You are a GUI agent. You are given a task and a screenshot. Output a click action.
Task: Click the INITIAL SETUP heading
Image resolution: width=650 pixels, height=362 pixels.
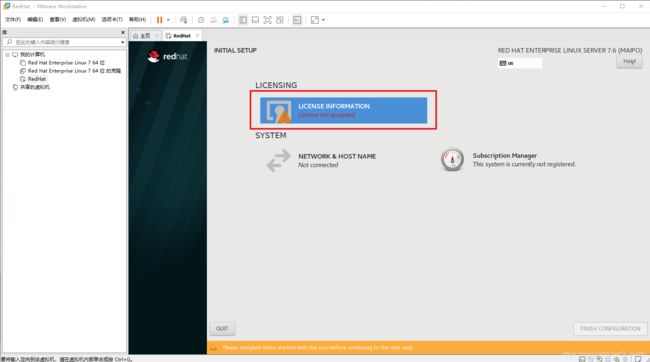pyautogui.click(x=235, y=50)
